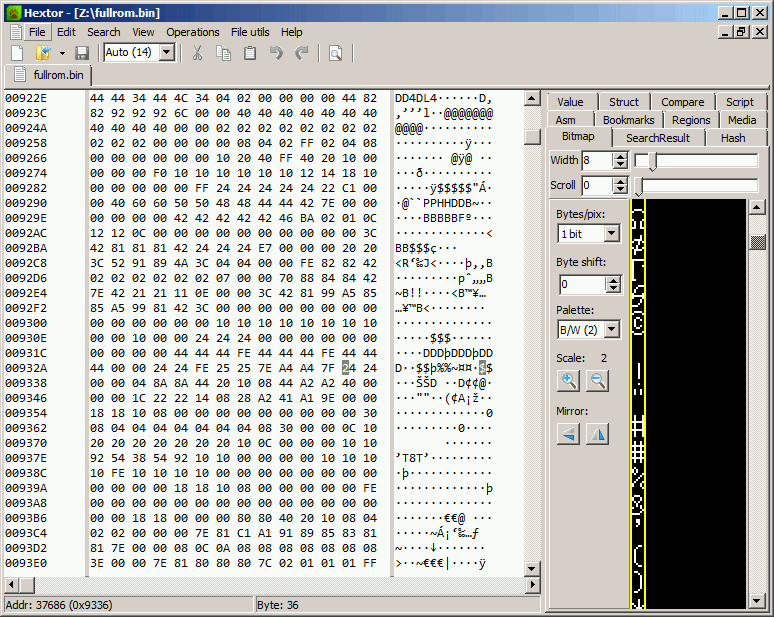Switch to the Script tab
Image resolution: width=774 pixels, height=617 pixels.
[x=739, y=102]
